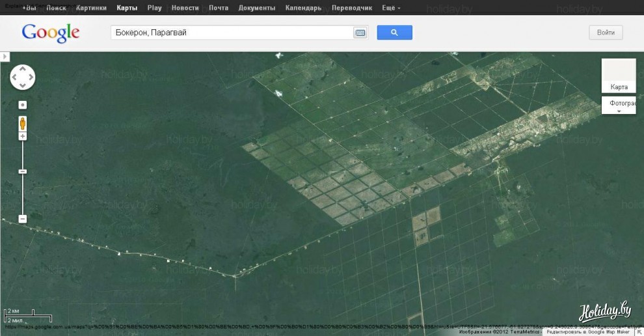Click the Google logo
Image resolution: width=644 pixels, height=336 pixels.
[51, 33]
